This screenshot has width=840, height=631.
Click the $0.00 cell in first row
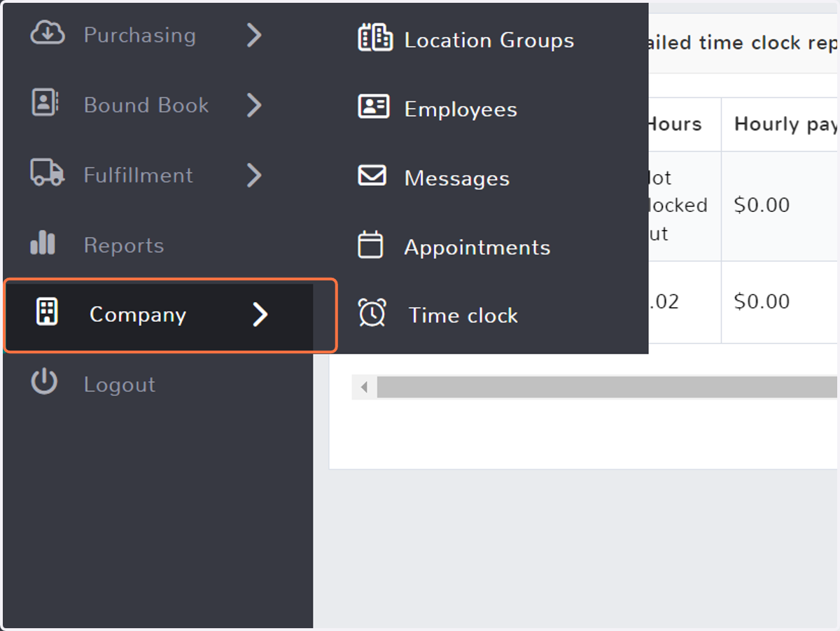click(780, 206)
